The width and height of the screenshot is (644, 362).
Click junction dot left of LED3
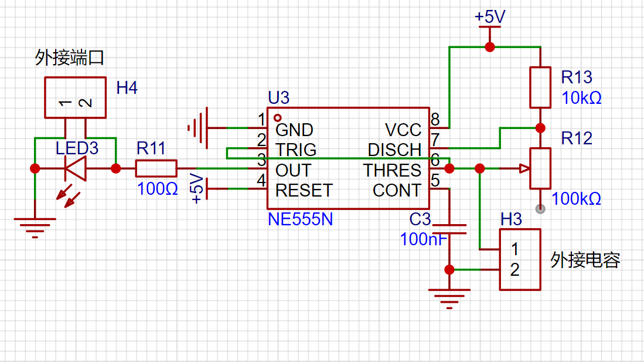(x=35, y=168)
